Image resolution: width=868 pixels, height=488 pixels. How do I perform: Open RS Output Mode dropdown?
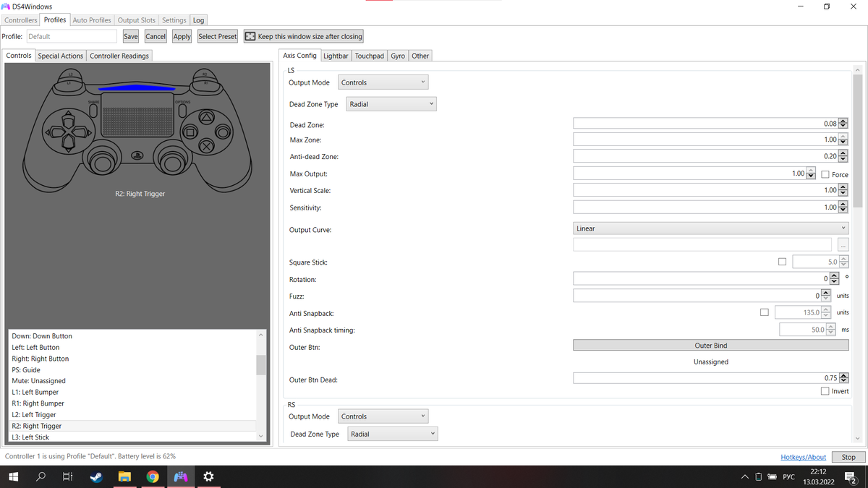click(383, 416)
